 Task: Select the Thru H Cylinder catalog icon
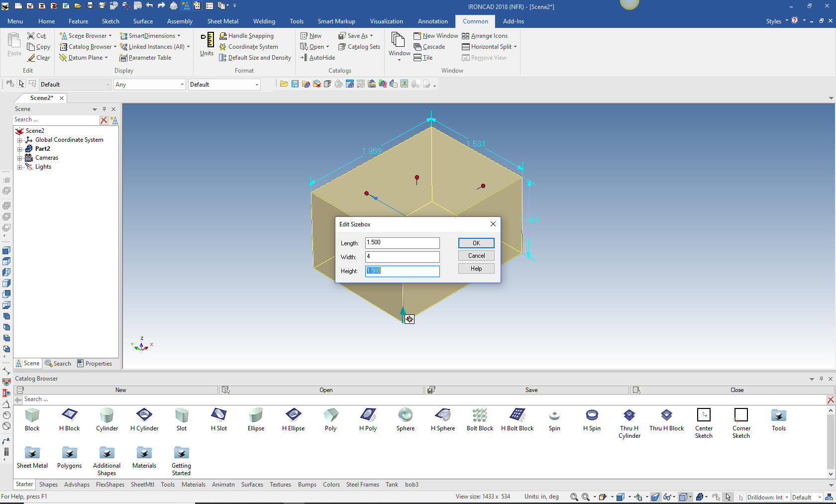pos(629,415)
